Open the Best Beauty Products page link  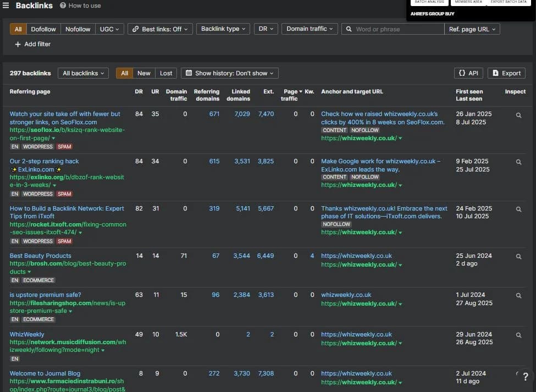(x=40, y=256)
